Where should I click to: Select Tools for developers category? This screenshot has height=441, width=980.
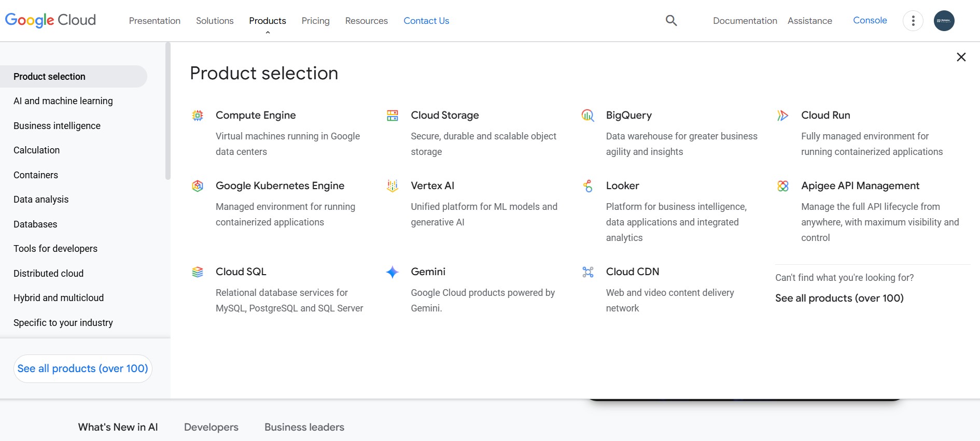pos(55,249)
